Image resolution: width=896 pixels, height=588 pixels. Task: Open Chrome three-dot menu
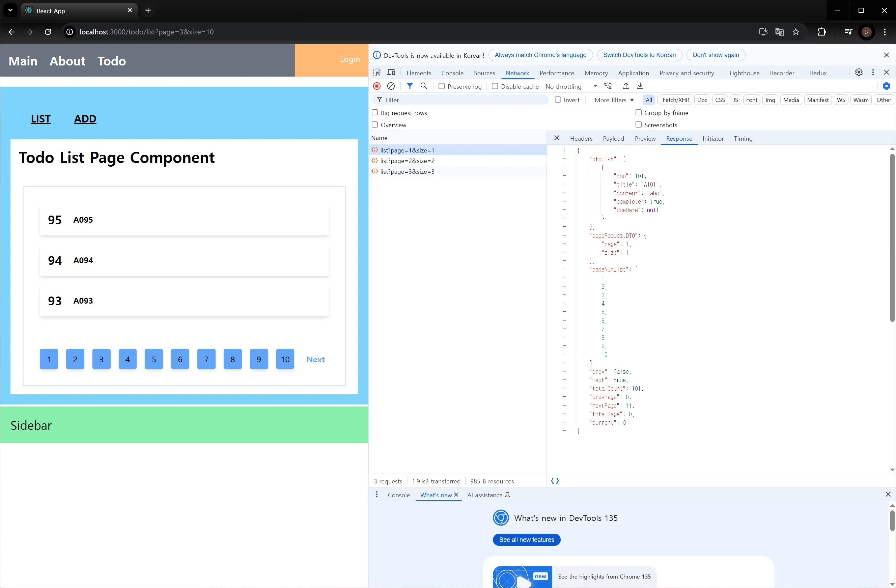(885, 32)
